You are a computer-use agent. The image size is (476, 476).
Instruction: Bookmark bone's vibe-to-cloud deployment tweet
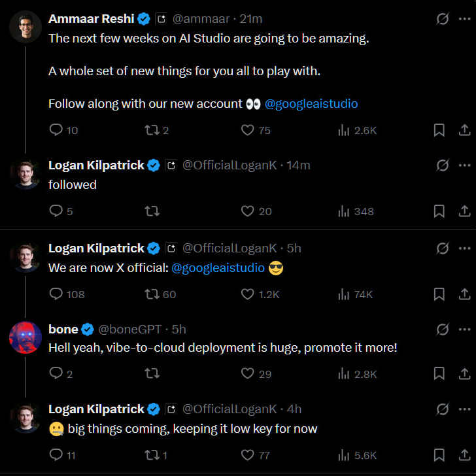pos(439,374)
